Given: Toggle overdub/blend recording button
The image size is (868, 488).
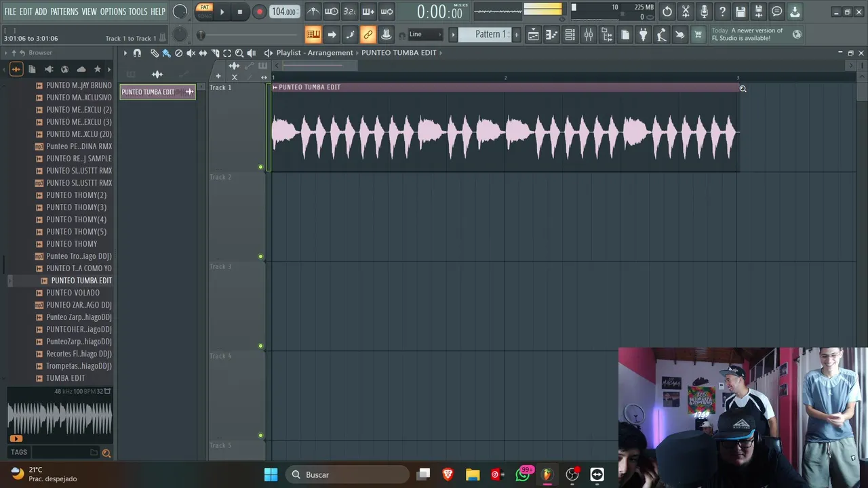Looking at the screenshot, I should tap(368, 12).
